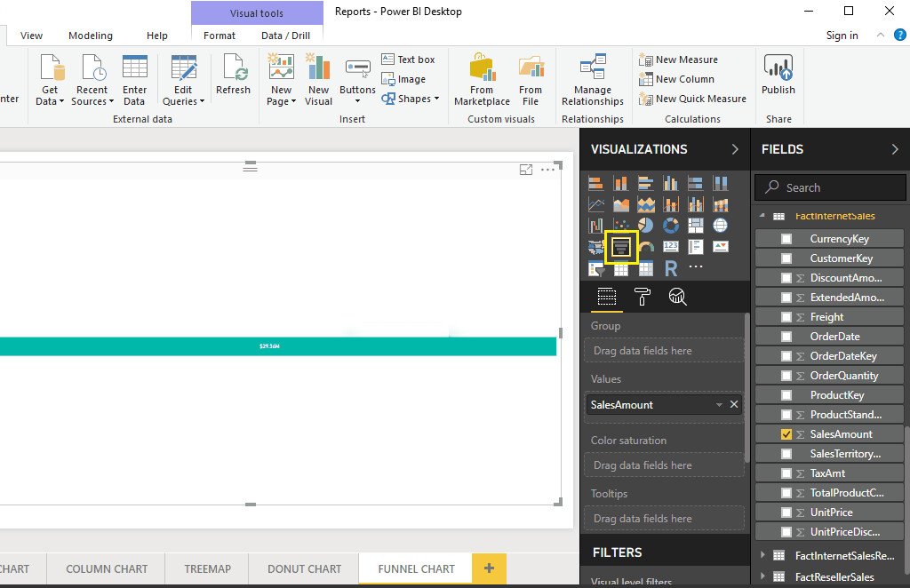Go to the DONUT CHART page tab
This screenshot has width=910, height=588.
[x=304, y=568]
